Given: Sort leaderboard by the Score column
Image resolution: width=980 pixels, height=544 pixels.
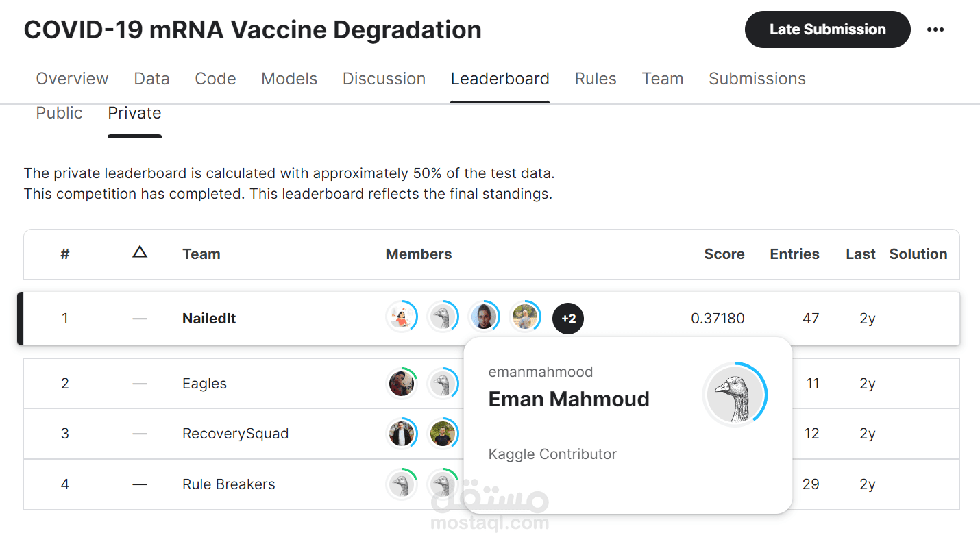Looking at the screenshot, I should 724,254.
